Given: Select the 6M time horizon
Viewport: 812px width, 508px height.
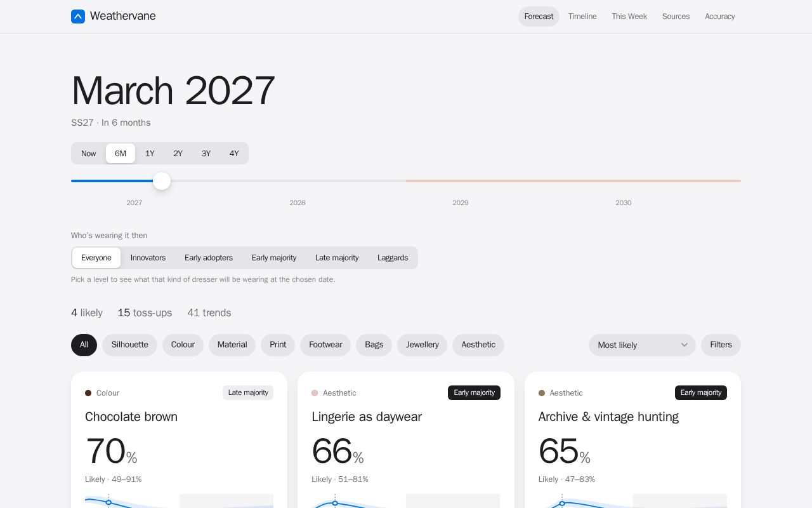Looking at the screenshot, I should click(121, 154).
